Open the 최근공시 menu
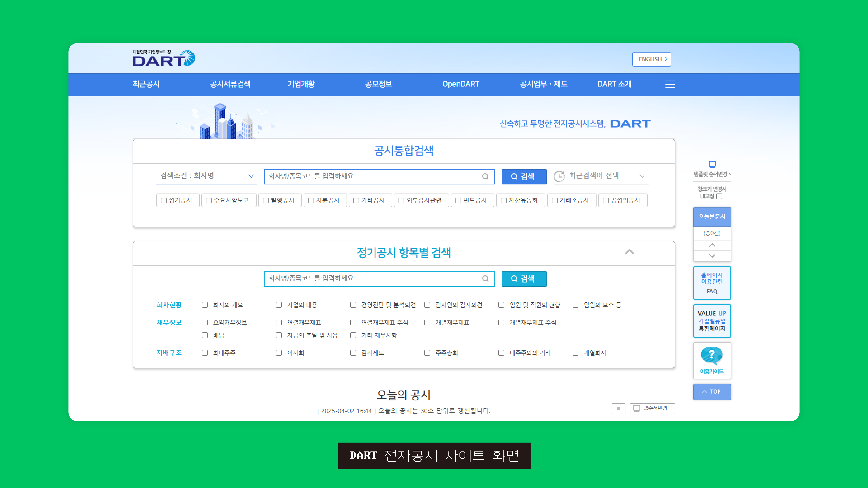The image size is (868, 488). point(146,84)
